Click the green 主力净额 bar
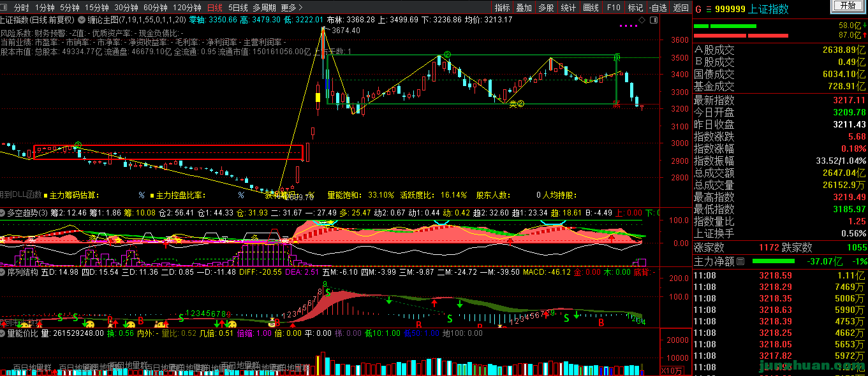 pyautogui.click(x=774, y=261)
